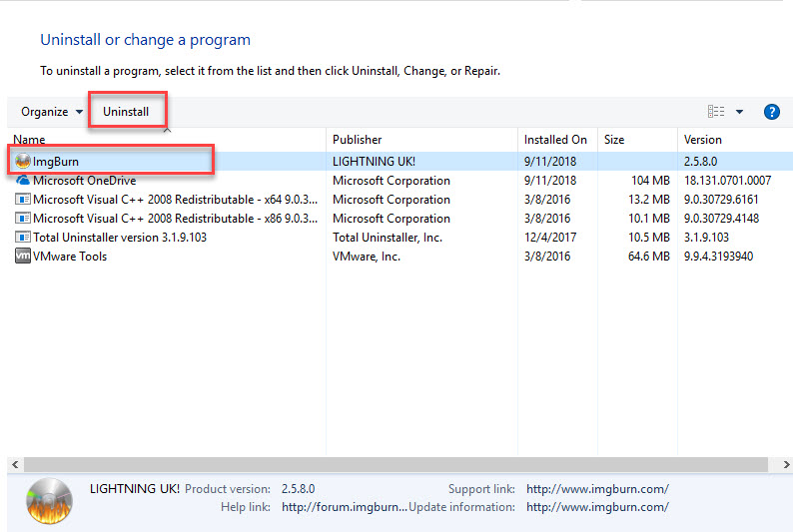The height and width of the screenshot is (532, 793).
Task: Click the 64.6 MB size cell
Action: (649, 257)
